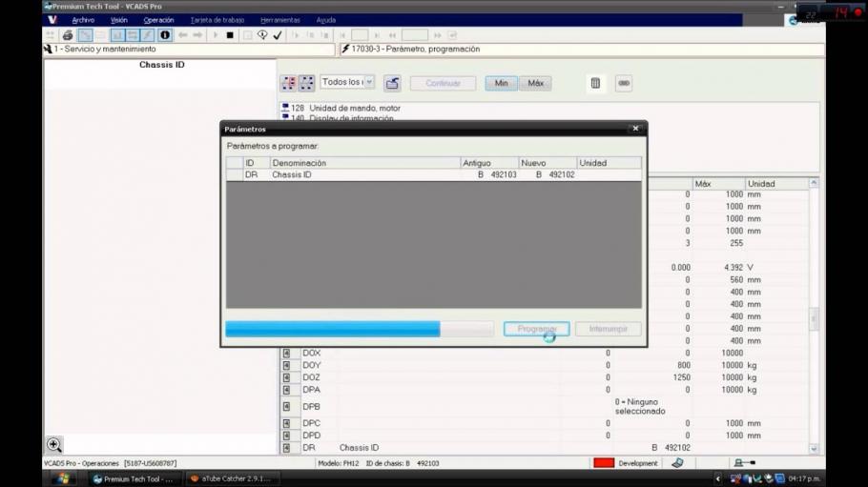
Task: Click the black stop square toolbar button
Action: click(x=230, y=35)
